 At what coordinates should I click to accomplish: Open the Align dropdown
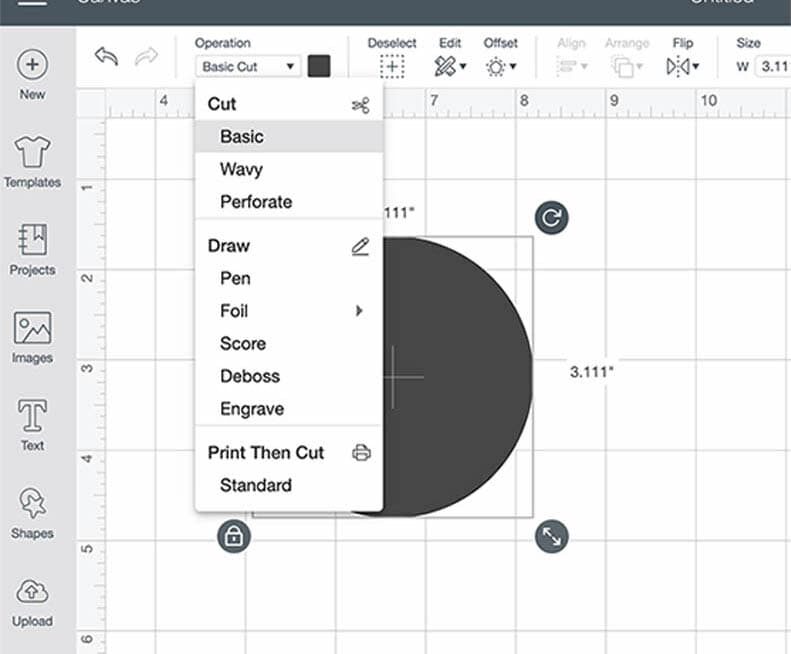click(572, 66)
